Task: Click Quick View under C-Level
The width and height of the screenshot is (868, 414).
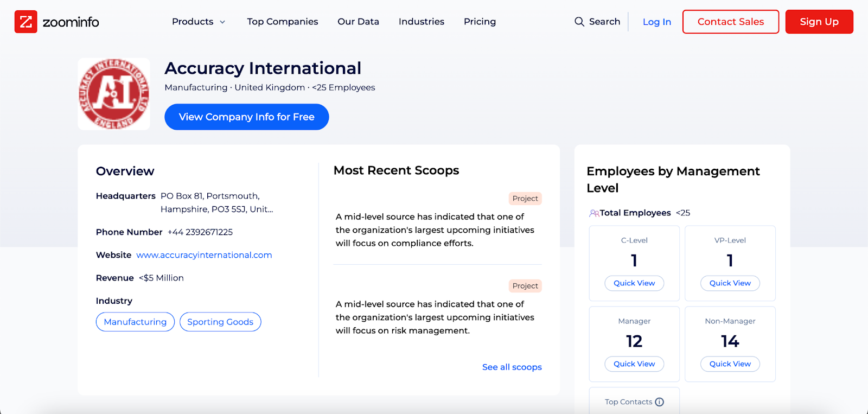Action: (x=634, y=283)
